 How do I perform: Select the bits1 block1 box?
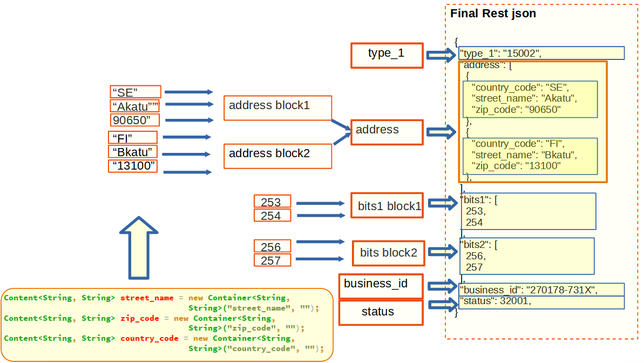(387, 205)
